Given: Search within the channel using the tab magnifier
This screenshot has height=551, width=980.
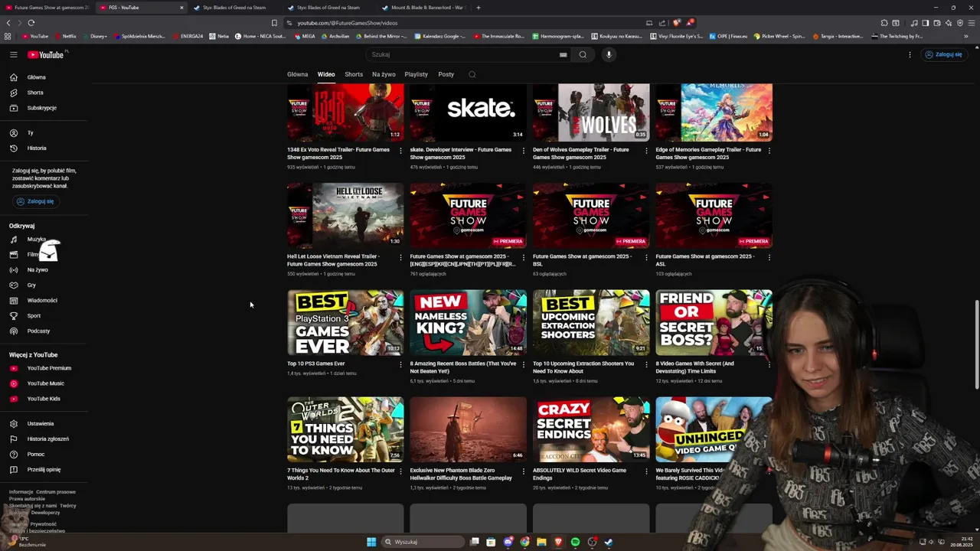Looking at the screenshot, I should tap(472, 74).
